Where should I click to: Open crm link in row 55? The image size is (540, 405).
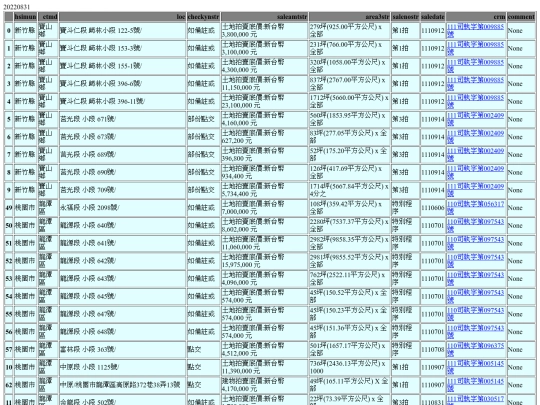tap(475, 314)
